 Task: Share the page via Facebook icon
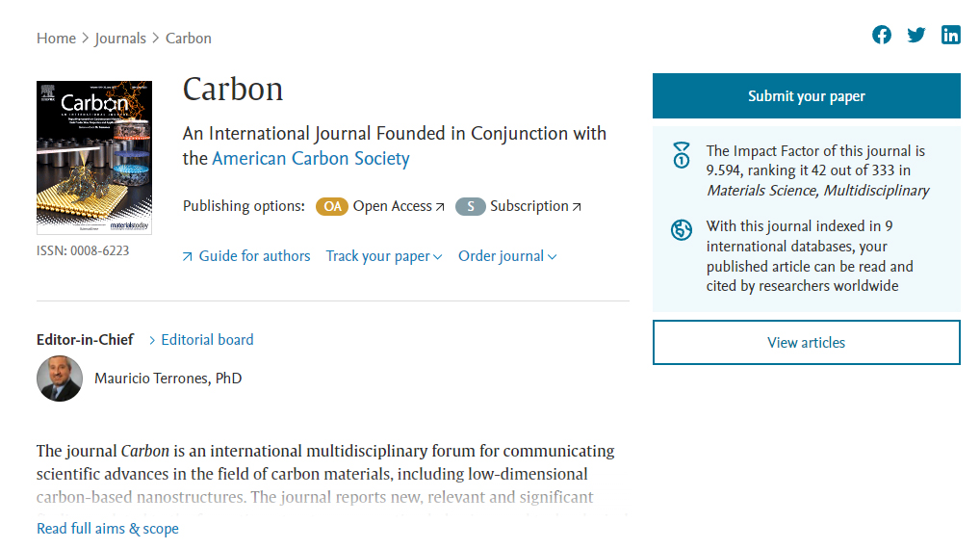click(881, 35)
